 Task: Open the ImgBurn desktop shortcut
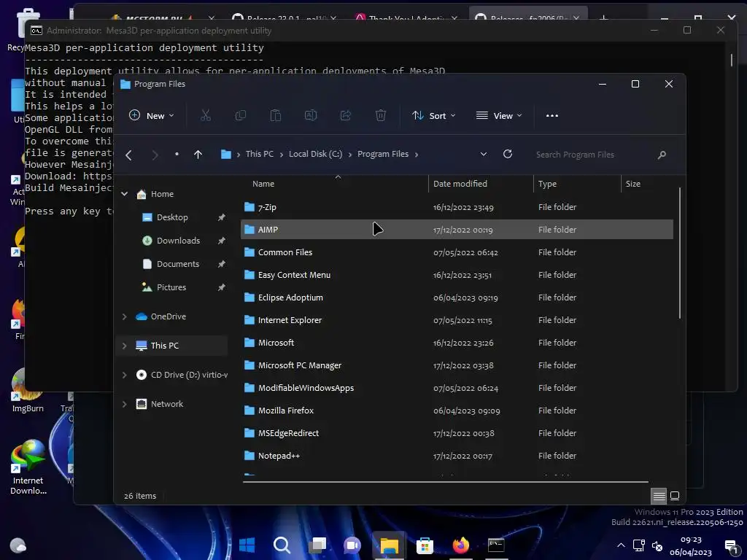pos(28,392)
